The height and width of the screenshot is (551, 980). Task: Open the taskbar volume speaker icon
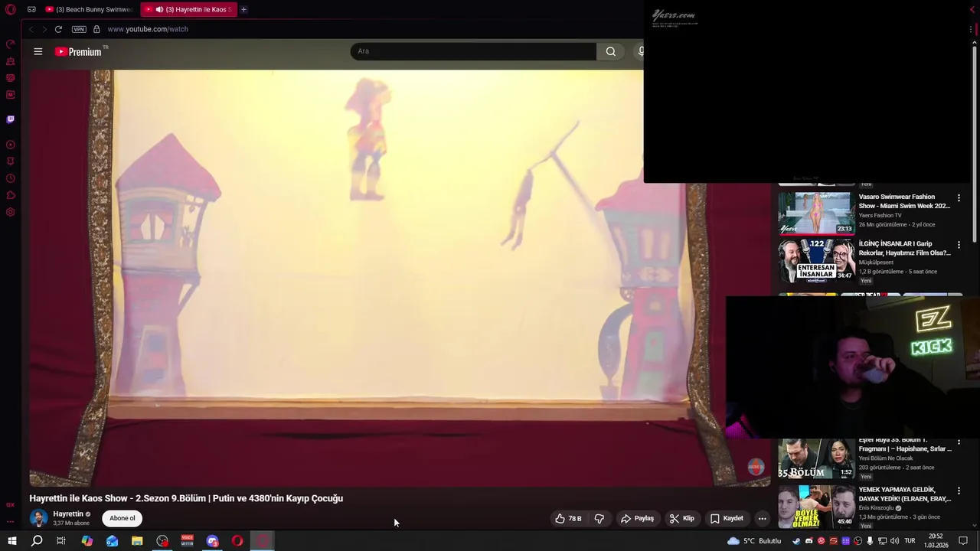[894, 541]
